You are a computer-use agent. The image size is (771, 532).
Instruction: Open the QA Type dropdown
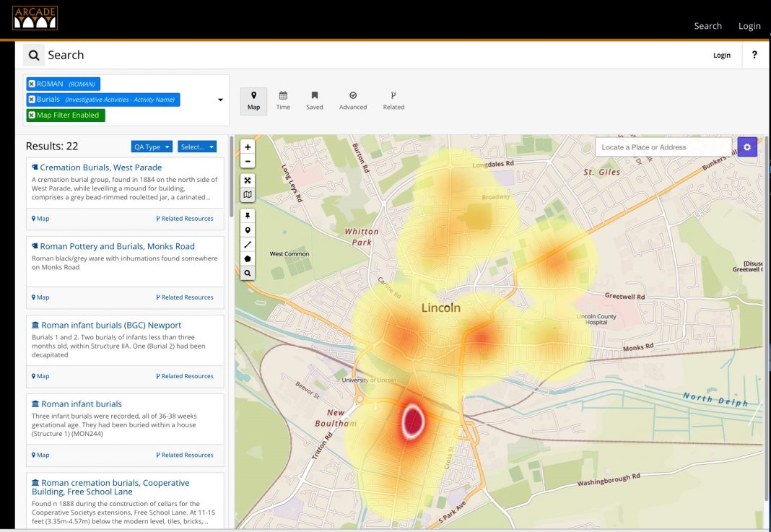(x=152, y=147)
